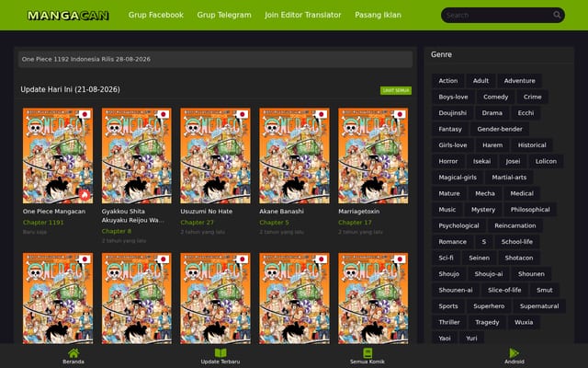
Task: Select the Sports genre tag
Action: click(x=448, y=306)
